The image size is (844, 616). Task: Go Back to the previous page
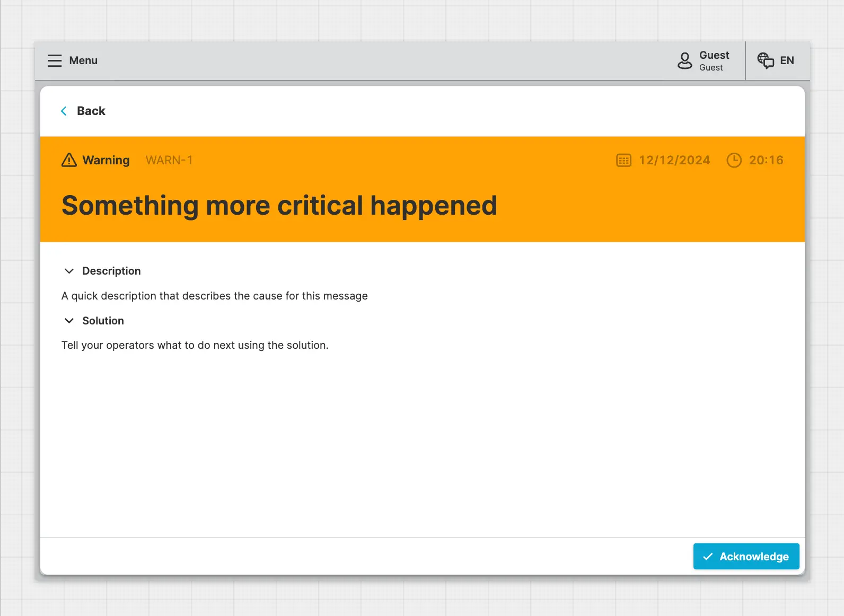[91, 111]
